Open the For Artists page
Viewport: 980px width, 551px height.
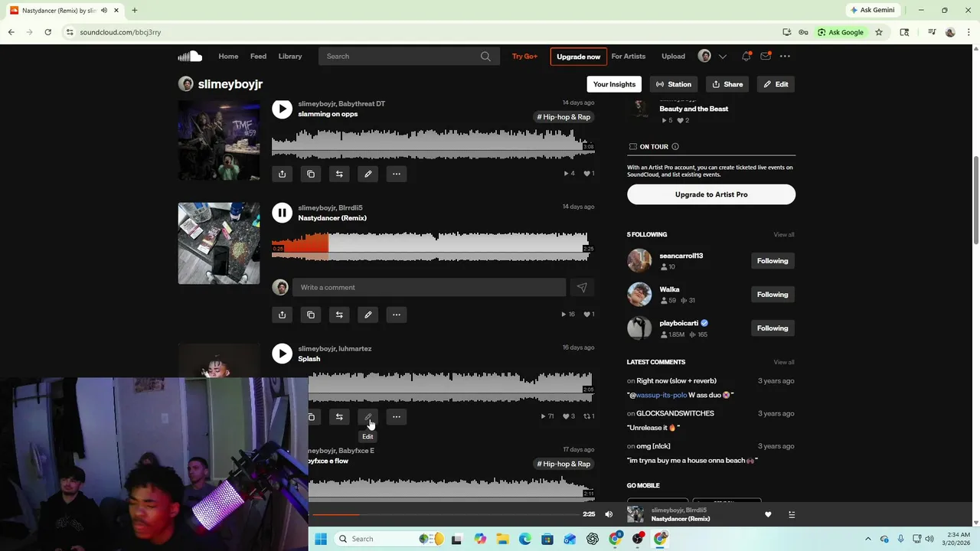click(x=629, y=56)
